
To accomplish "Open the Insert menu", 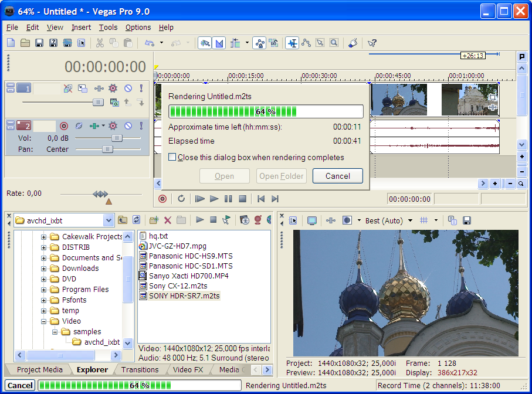I will coord(81,27).
